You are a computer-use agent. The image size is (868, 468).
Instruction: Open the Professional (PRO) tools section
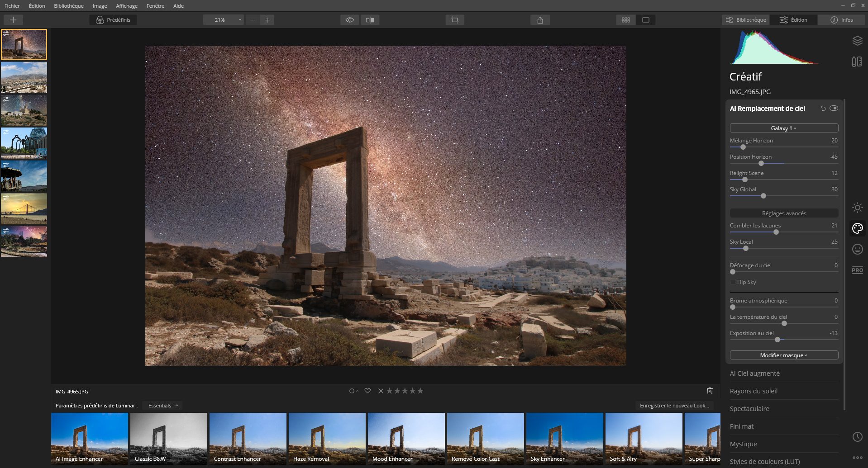pyautogui.click(x=857, y=270)
